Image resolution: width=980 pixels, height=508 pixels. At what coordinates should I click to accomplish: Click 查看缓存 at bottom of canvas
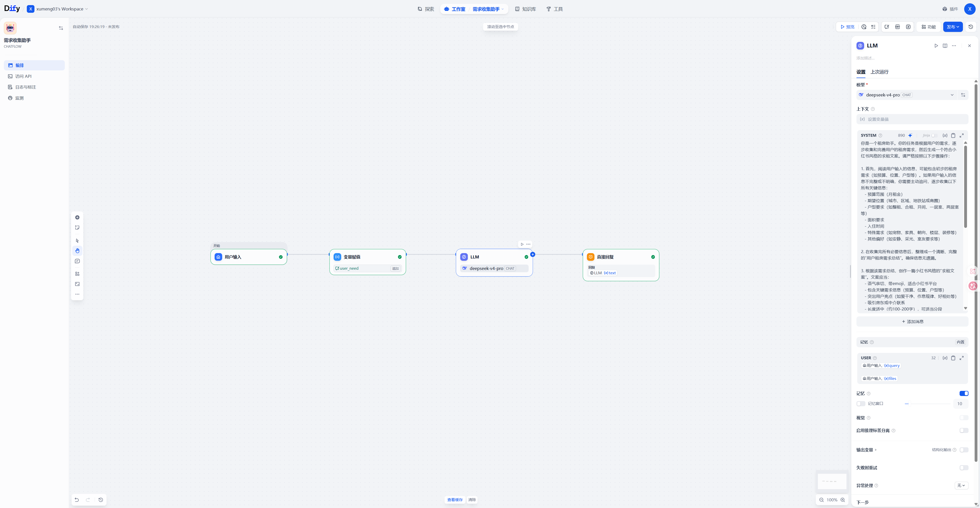coord(455,500)
